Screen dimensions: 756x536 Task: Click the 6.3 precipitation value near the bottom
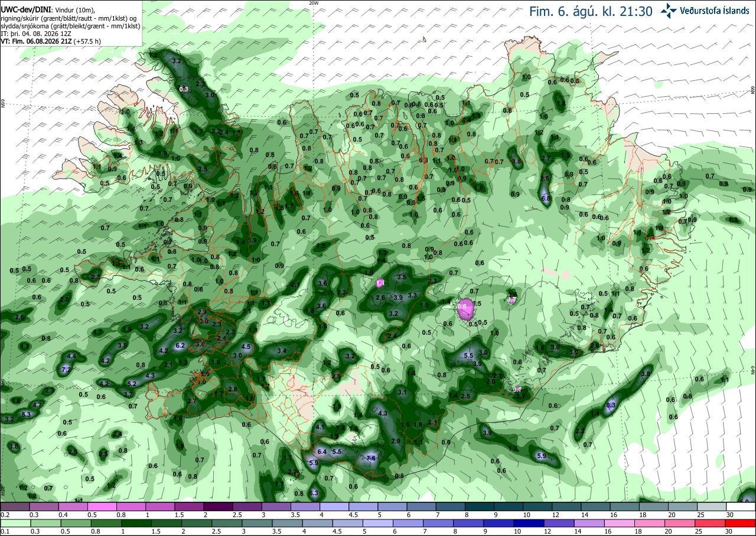[314, 493]
